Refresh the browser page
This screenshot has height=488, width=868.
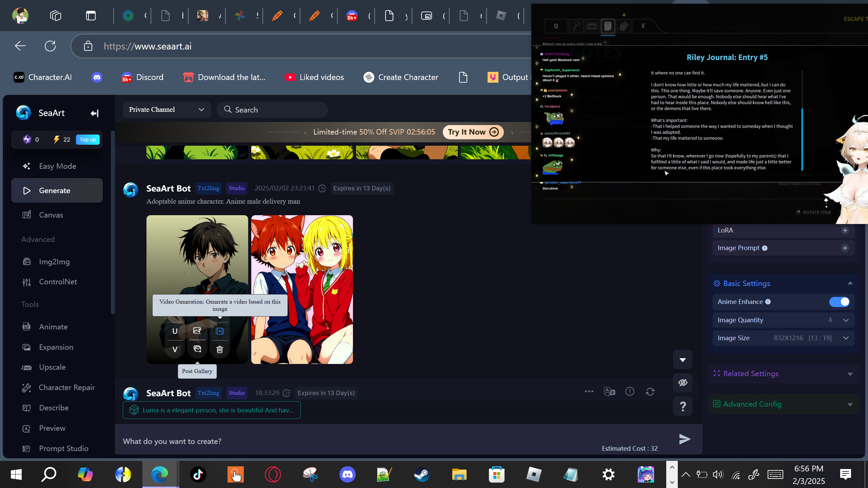coord(50,46)
